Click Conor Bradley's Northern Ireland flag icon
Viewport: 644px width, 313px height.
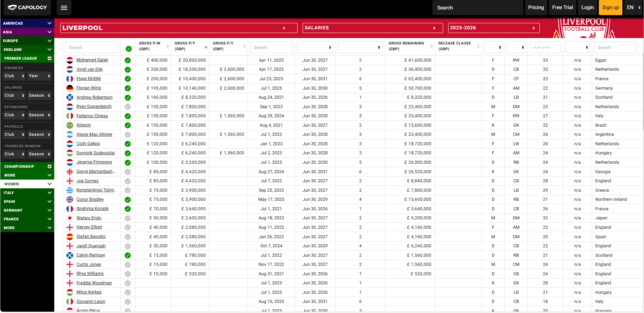(x=70, y=199)
